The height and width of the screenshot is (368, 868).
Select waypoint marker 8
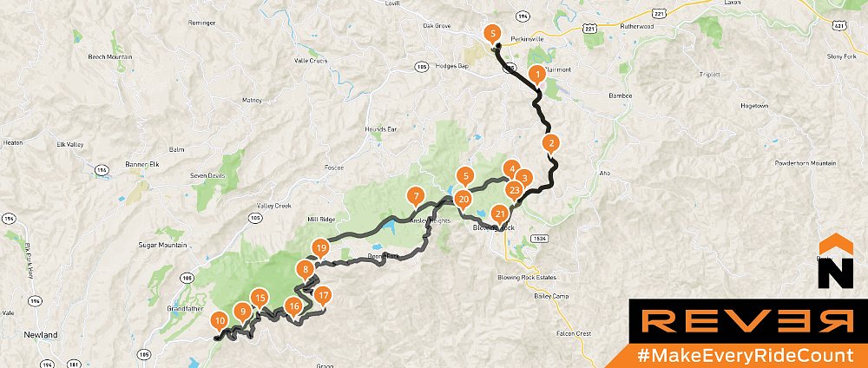pyautogui.click(x=305, y=272)
